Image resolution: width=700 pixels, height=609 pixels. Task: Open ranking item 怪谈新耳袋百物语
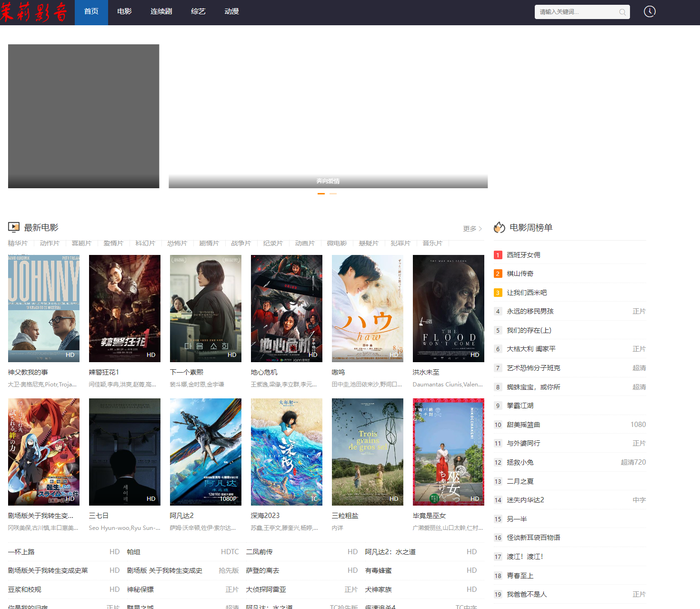tap(533, 538)
